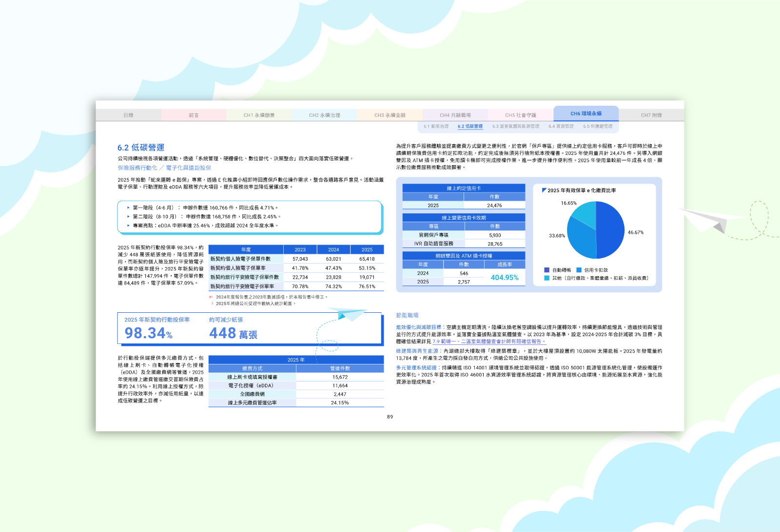Click the 新契約個人險電子保單率 row label
This screenshot has width=780, height=532.
(246, 268)
